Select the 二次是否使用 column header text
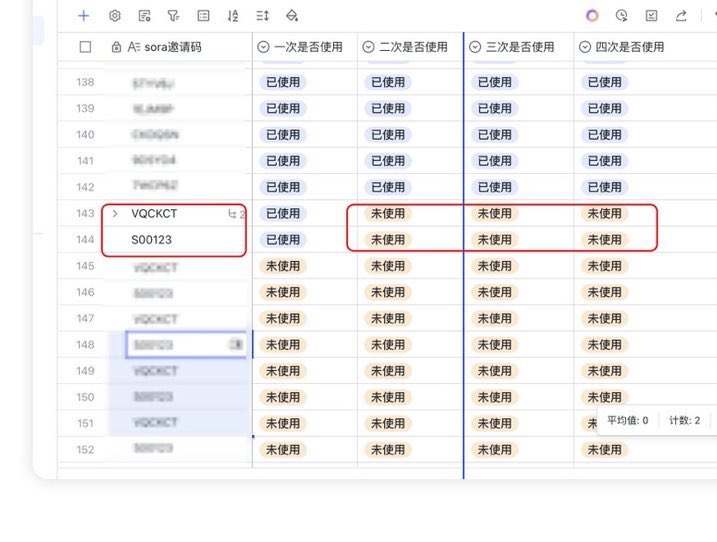 click(x=413, y=47)
